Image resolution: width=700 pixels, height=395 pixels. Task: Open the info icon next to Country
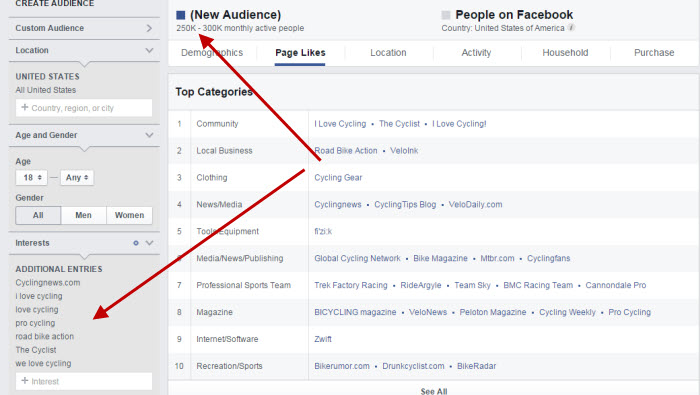coord(571,28)
